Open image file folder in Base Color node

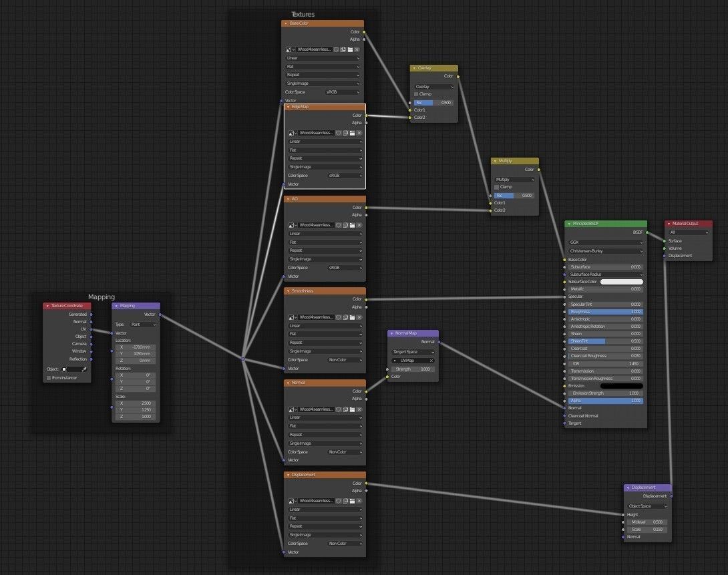350,49
